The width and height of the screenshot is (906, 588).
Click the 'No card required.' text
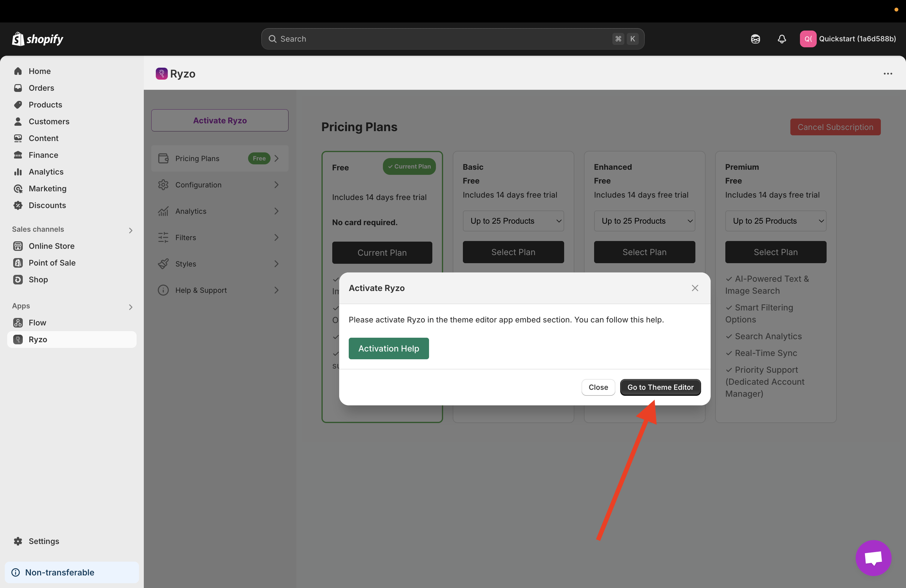tap(364, 222)
